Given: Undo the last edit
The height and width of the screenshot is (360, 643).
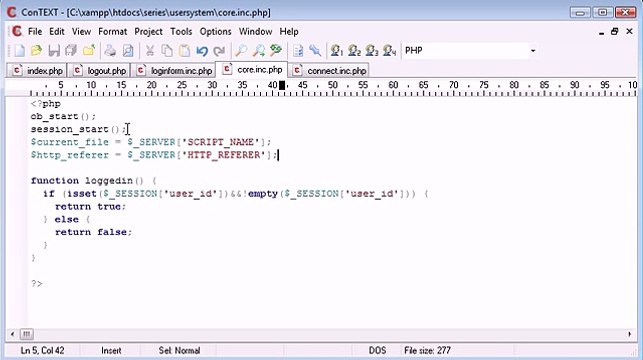Looking at the screenshot, I should click(x=202, y=51).
